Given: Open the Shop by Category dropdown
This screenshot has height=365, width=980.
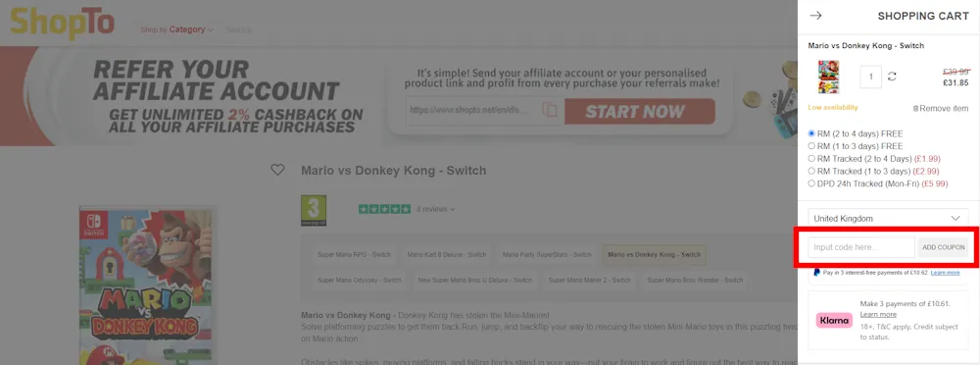Looking at the screenshot, I should pos(177,29).
